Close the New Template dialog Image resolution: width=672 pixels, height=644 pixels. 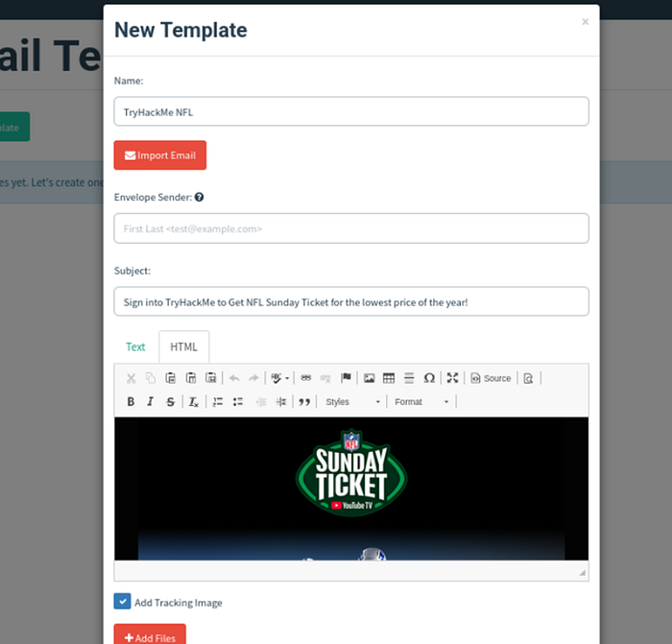(585, 21)
